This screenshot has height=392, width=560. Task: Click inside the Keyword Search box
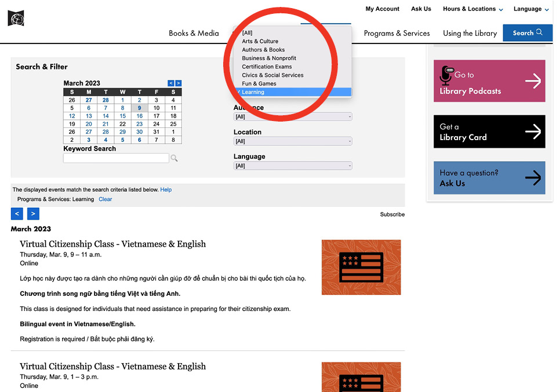(x=116, y=157)
